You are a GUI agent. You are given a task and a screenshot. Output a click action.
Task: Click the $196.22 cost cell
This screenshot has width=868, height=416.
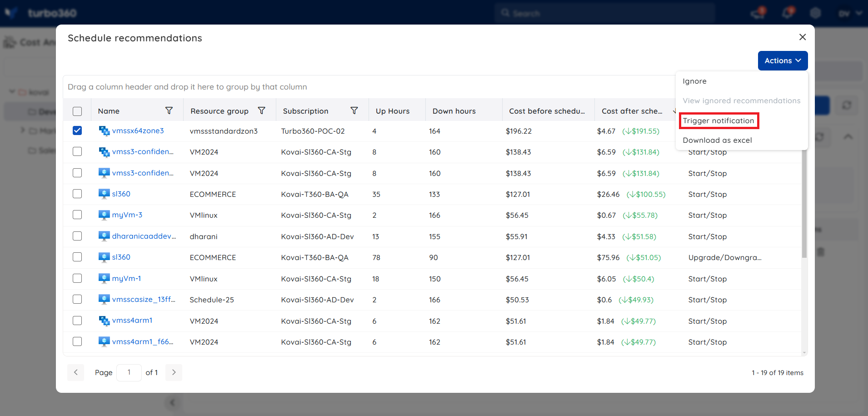pyautogui.click(x=519, y=131)
